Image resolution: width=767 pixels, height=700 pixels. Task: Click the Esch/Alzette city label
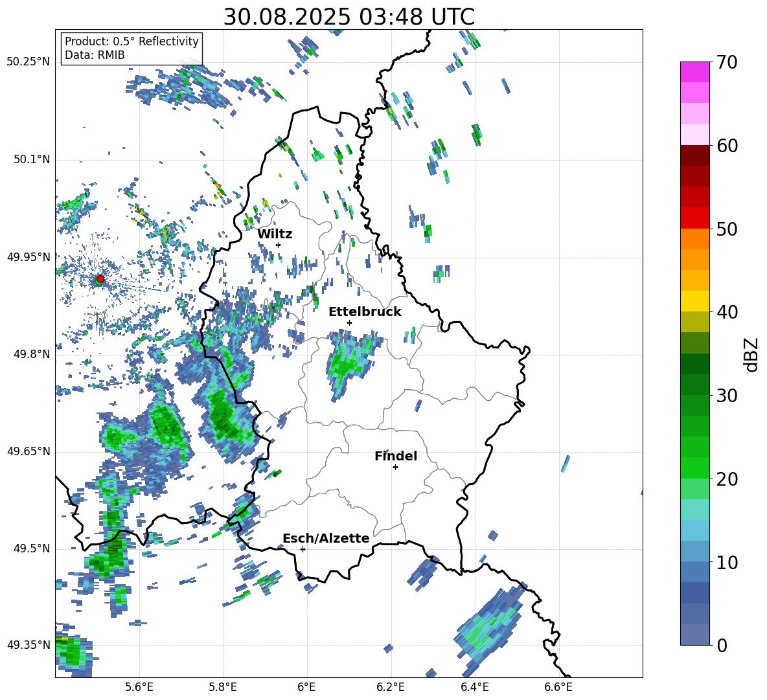[326, 538]
